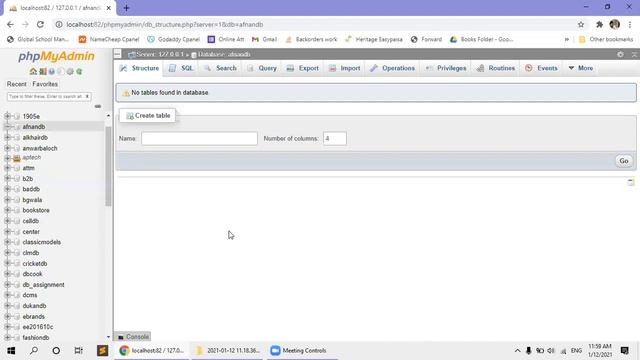Image resolution: width=640 pixels, height=360 pixels.
Task: Open Chrome three-dot menu
Action: [630, 24]
